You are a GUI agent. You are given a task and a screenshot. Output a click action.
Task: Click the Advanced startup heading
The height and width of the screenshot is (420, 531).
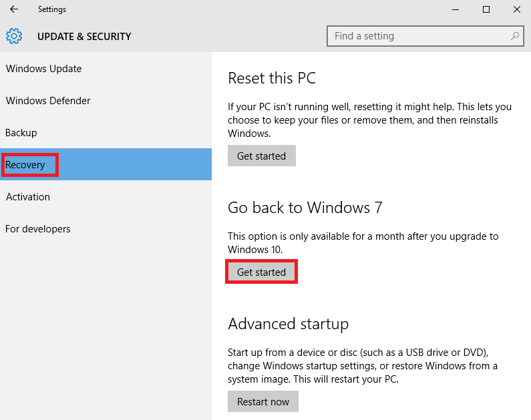[x=288, y=325]
